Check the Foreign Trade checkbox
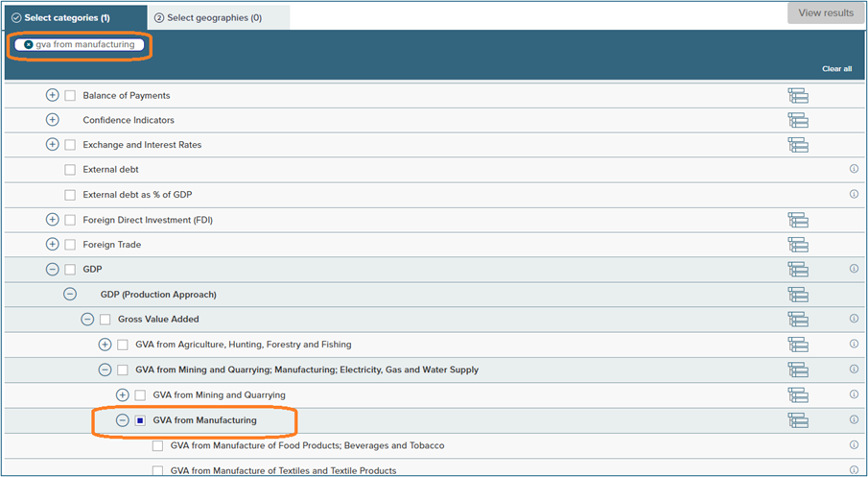 coord(70,245)
